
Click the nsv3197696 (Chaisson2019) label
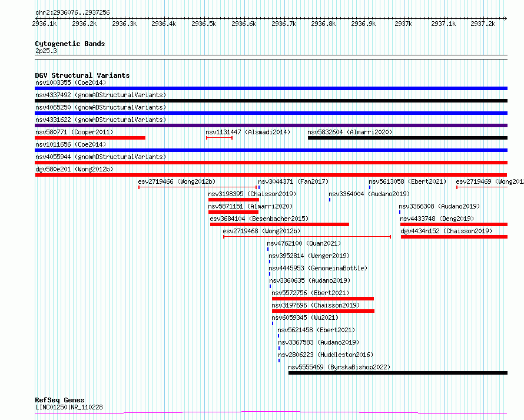[x=316, y=305]
